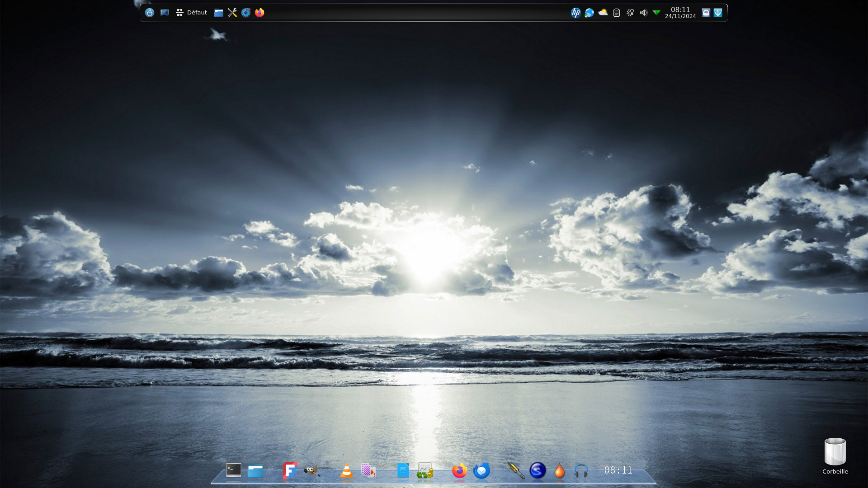Open the file manager folder in dock
The image size is (868, 488).
coord(255,471)
